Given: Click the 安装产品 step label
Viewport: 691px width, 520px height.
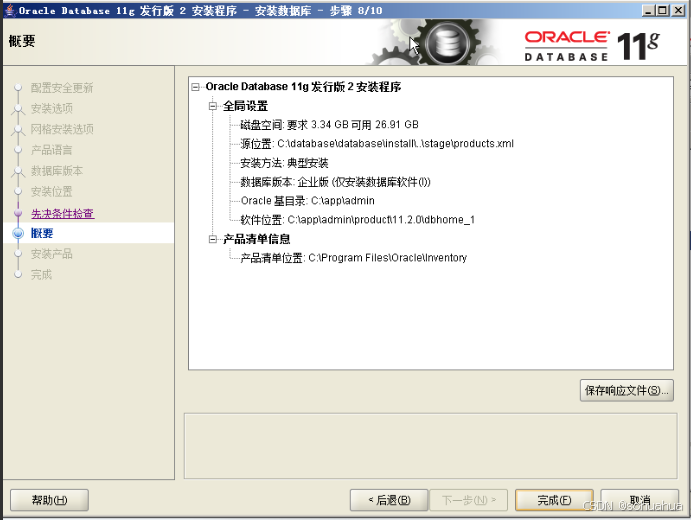Looking at the screenshot, I should point(52,254).
